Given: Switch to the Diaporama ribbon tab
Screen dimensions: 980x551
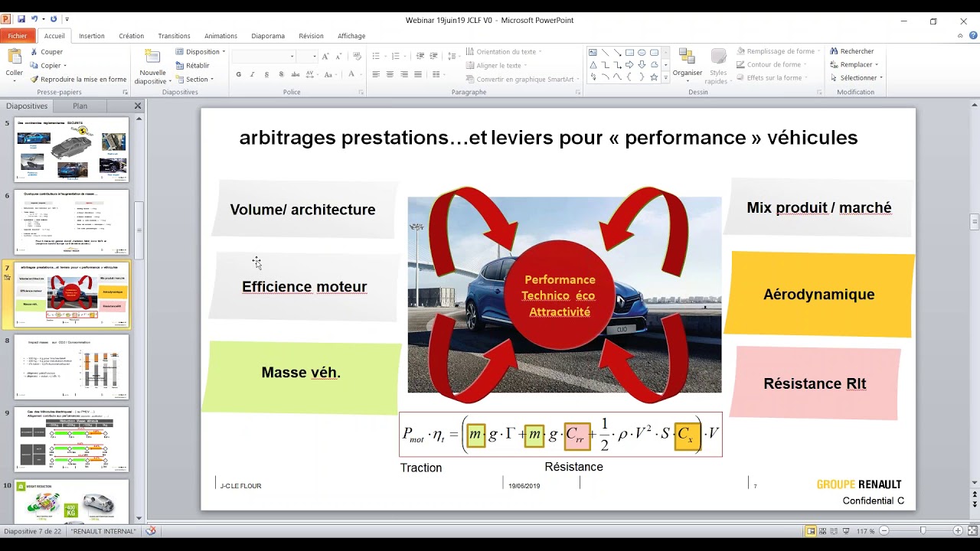Looking at the screenshot, I should click(268, 36).
